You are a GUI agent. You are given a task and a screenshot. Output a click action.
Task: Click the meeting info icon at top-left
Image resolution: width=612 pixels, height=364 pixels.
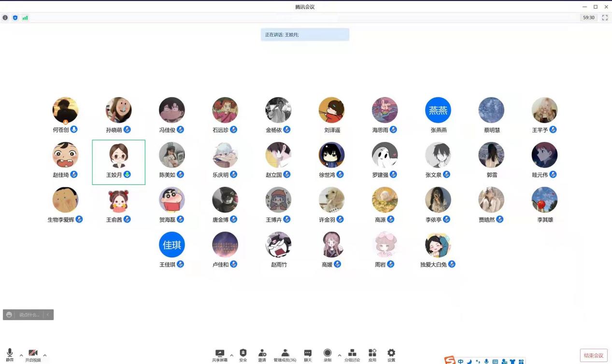[x=5, y=18]
